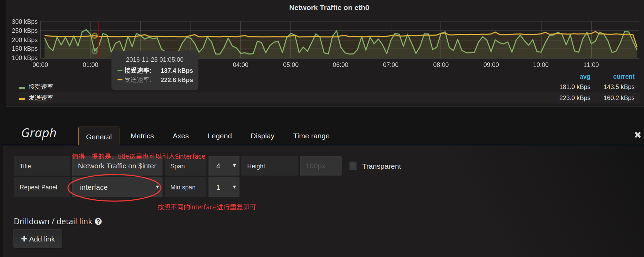Close the graph editor with X icon
The width and height of the screenshot is (644, 257).
[x=637, y=135]
